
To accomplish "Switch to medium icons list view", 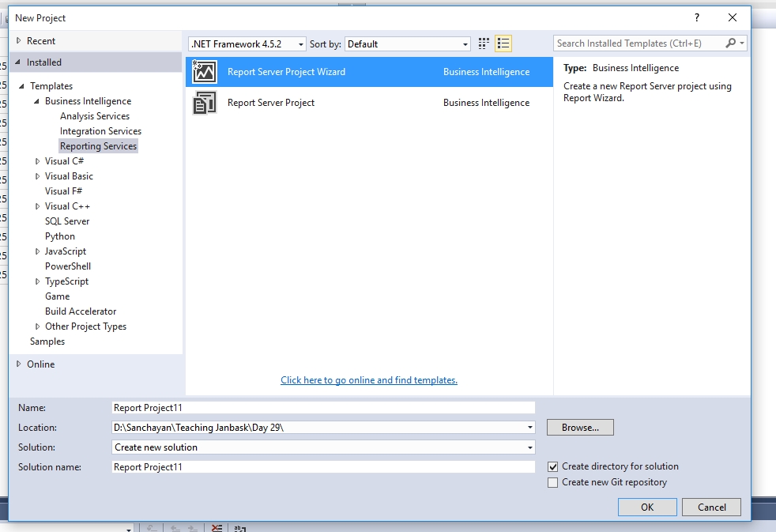I will click(x=503, y=43).
